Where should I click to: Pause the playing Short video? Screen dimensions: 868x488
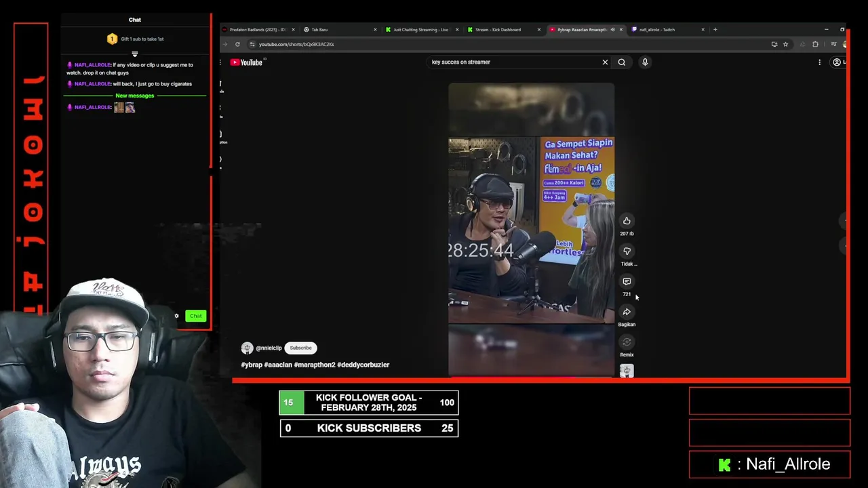(x=531, y=230)
